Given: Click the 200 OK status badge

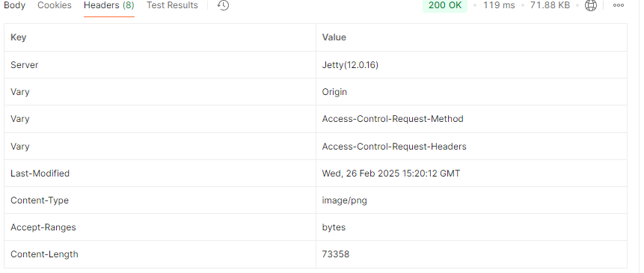Looking at the screenshot, I should 445,5.
